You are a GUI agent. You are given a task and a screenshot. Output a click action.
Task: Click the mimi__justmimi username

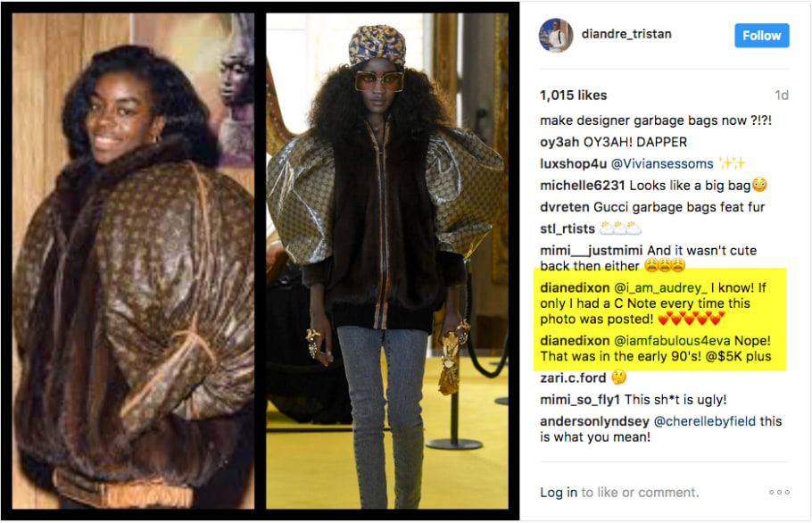point(591,251)
